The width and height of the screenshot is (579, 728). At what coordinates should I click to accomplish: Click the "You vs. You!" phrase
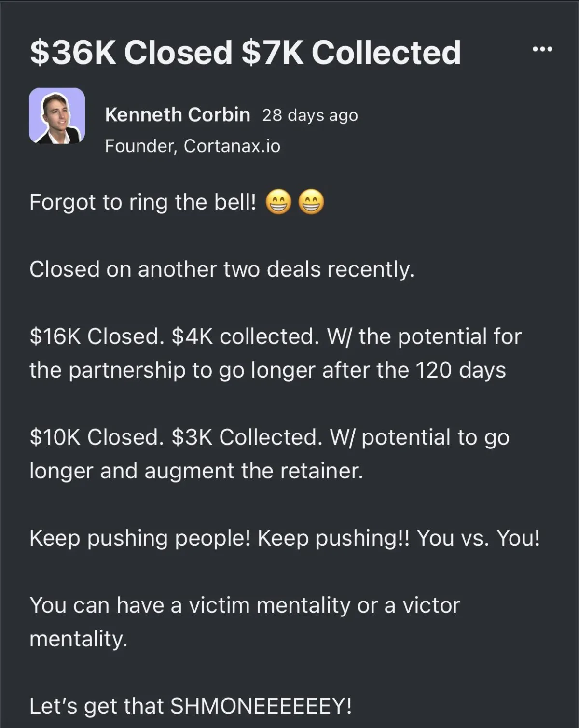tap(479, 538)
